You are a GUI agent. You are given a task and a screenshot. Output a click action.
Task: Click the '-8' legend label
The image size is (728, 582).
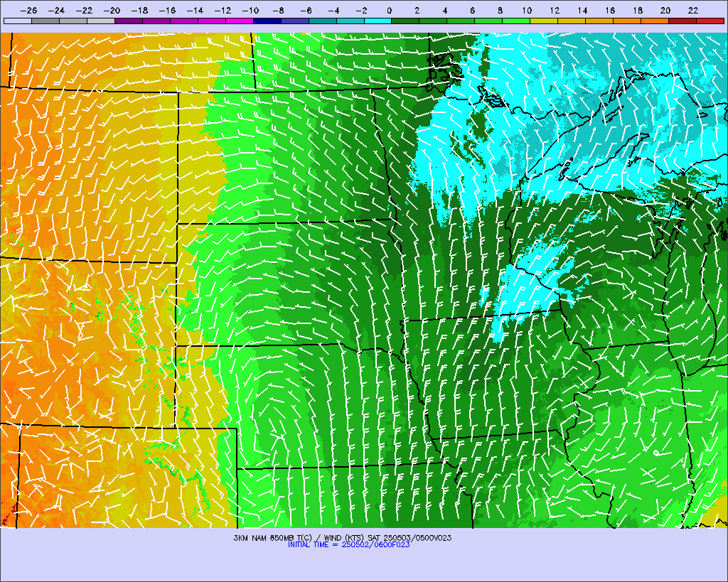pos(278,10)
